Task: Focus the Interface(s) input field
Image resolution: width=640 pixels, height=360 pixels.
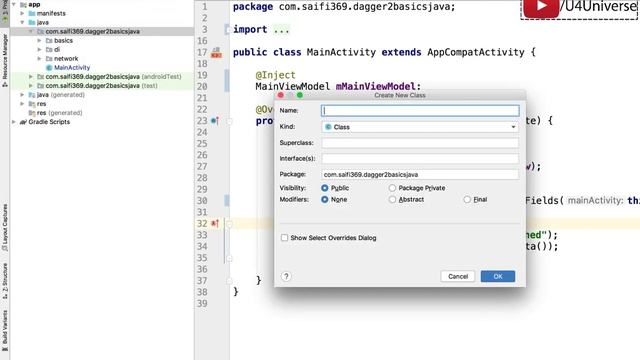Action: (x=420, y=158)
